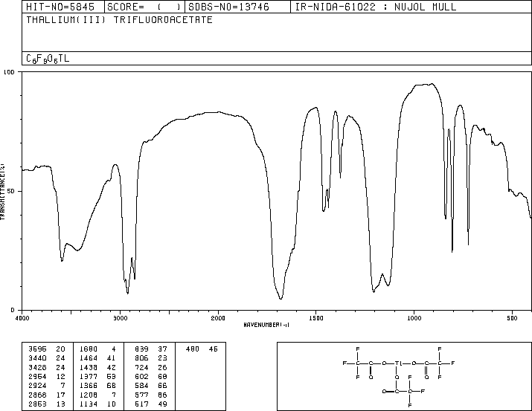This screenshot has width=532, height=411.
Task: Click the IR-NIDA-61022 : NUJOL MULL label
Action: click(x=376, y=7)
